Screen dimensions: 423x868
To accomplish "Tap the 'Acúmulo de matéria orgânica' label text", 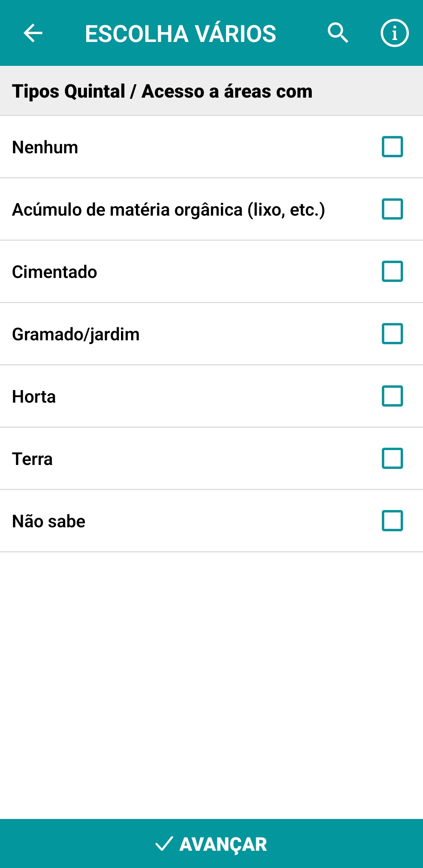I will 168,210.
